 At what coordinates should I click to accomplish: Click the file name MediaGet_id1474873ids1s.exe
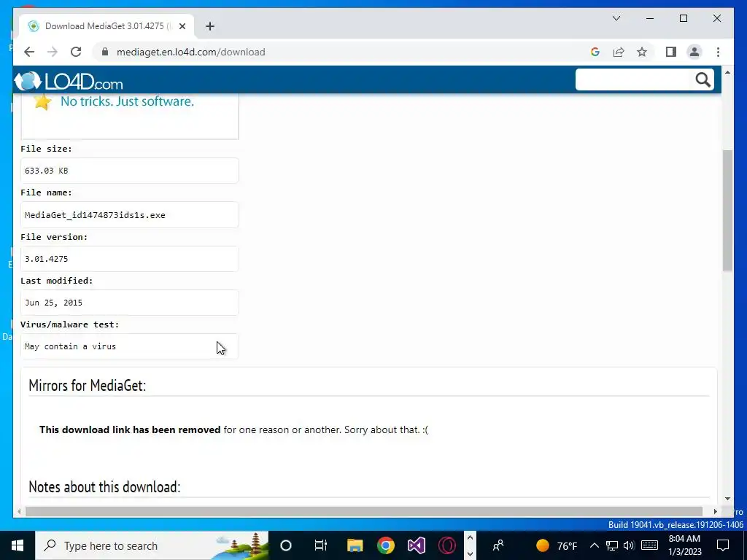point(95,215)
